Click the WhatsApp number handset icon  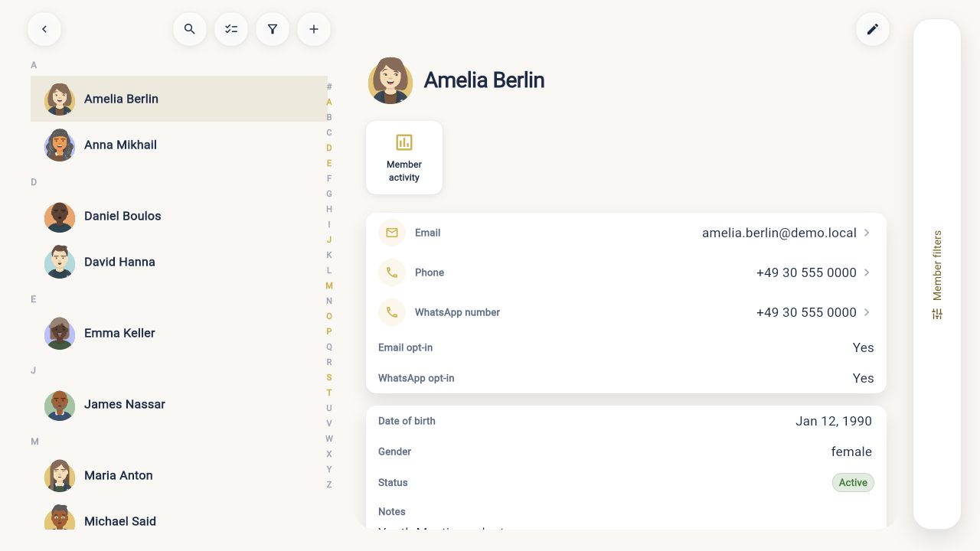point(392,312)
